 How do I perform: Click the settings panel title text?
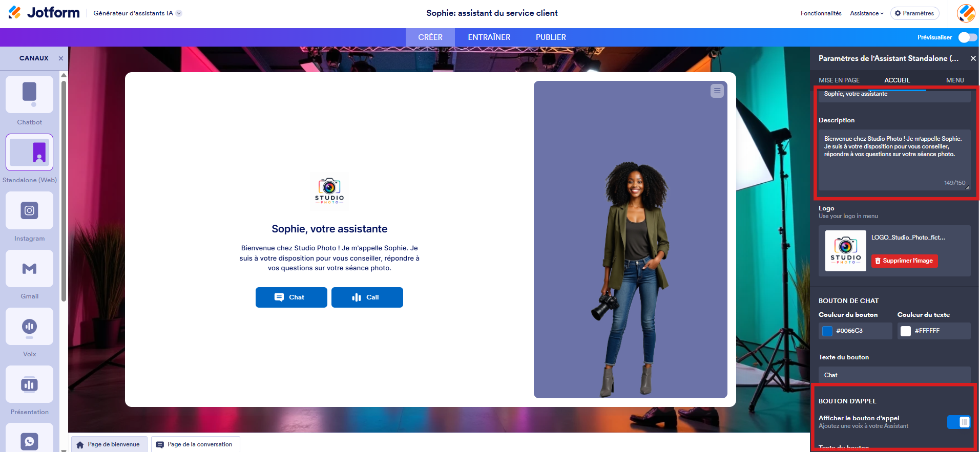pyautogui.click(x=888, y=59)
